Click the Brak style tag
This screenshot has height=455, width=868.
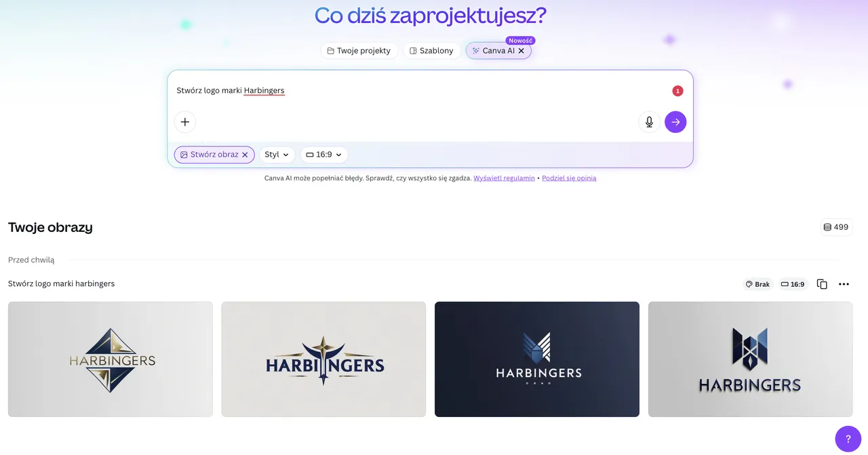[757, 284]
